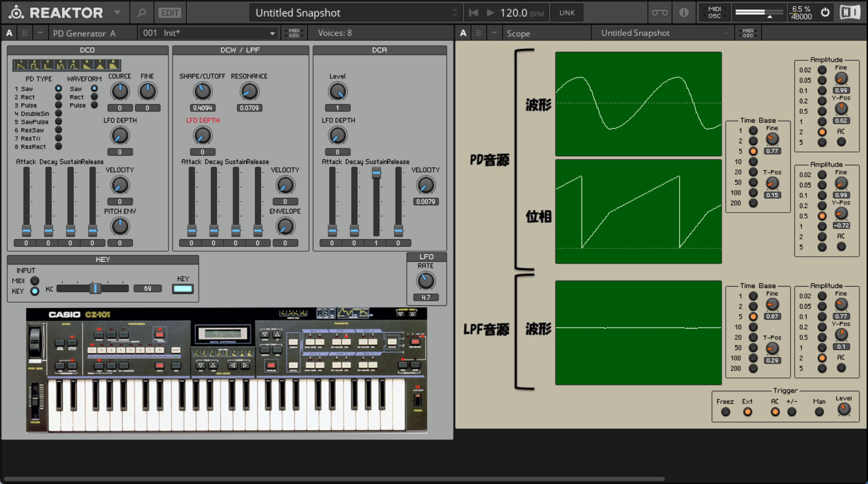Screen dimensions: 868x484
Task: Click the connection cable icon in toolbar
Action: tap(660, 13)
